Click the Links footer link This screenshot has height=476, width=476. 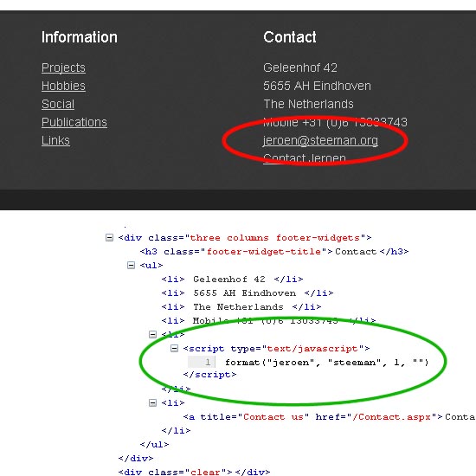(x=56, y=140)
